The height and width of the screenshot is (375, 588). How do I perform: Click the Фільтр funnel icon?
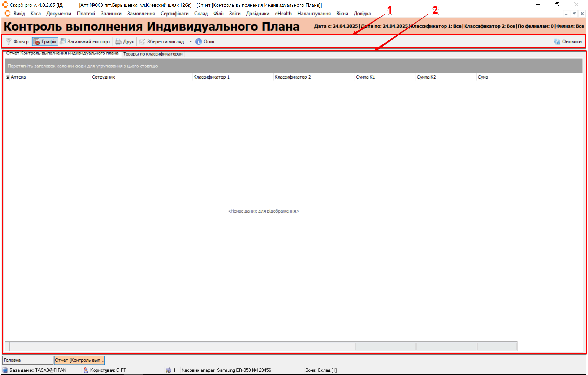click(x=9, y=41)
